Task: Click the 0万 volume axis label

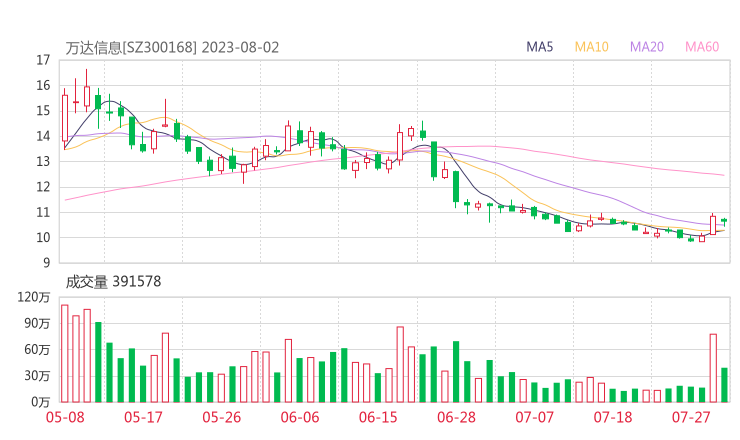Action: (41, 402)
